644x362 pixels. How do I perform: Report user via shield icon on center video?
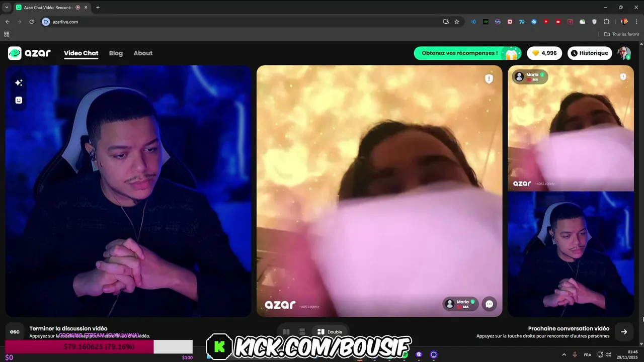tap(489, 79)
